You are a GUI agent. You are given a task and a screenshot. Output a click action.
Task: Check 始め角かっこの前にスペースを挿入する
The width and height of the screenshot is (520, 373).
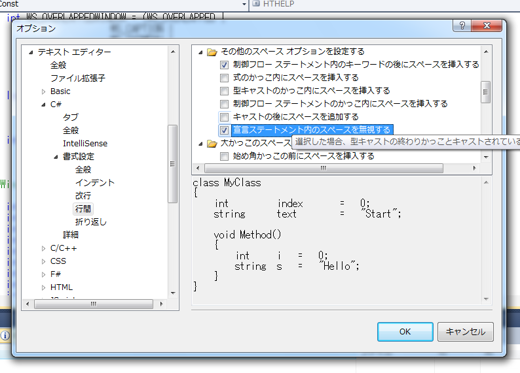point(224,156)
